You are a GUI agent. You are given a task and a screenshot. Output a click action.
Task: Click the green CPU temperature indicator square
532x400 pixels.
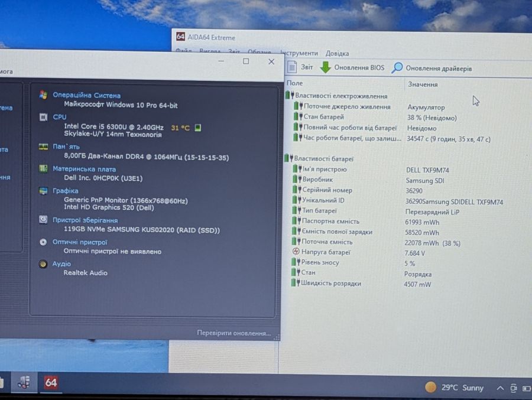(x=198, y=128)
